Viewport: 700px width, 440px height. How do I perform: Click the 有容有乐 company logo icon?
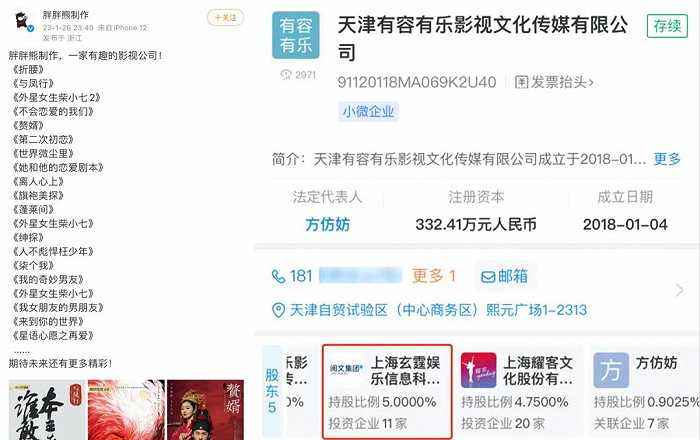(x=296, y=35)
